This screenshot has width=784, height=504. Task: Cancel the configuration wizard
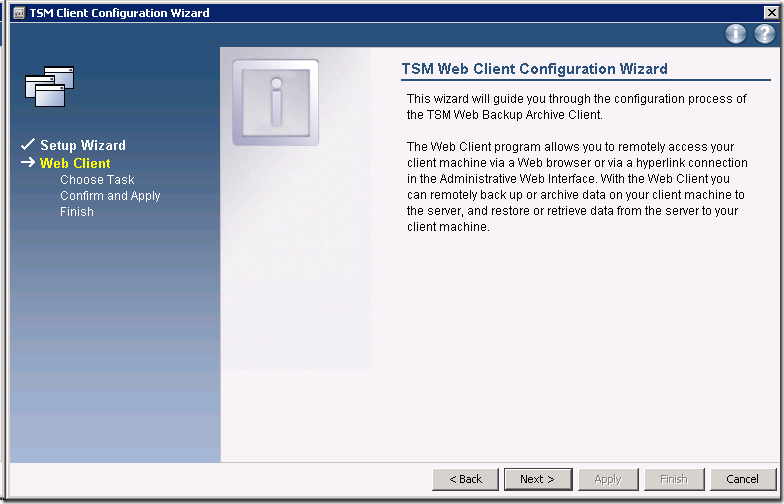742,479
